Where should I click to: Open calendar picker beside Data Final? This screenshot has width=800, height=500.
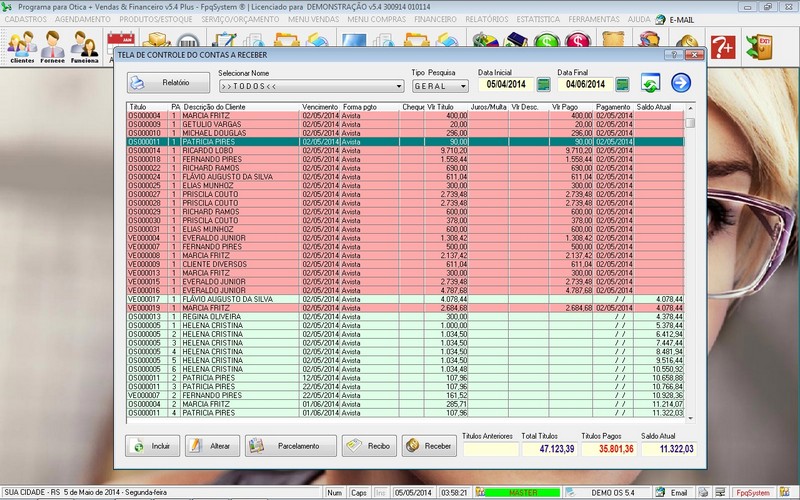(623, 85)
